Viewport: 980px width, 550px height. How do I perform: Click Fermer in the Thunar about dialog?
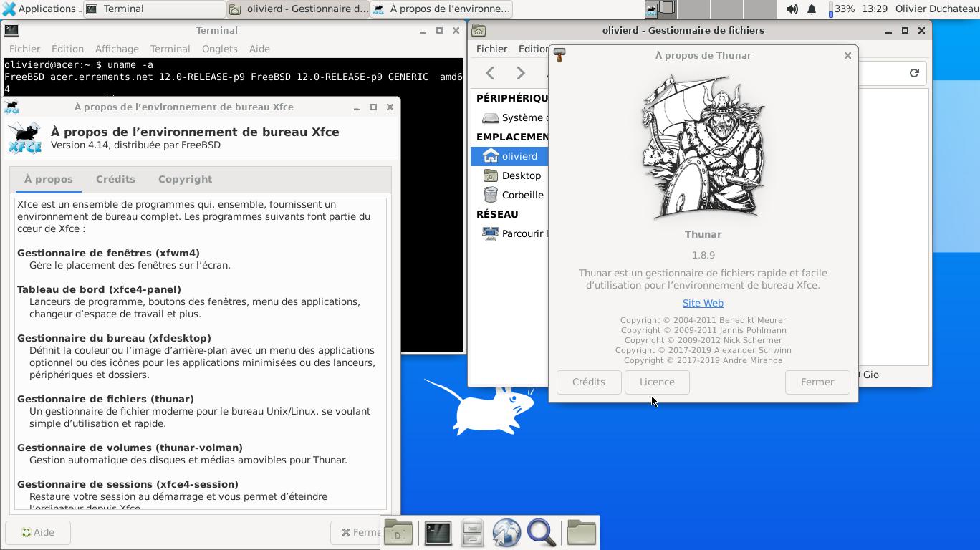pyautogui.click(x=817, y=382)
